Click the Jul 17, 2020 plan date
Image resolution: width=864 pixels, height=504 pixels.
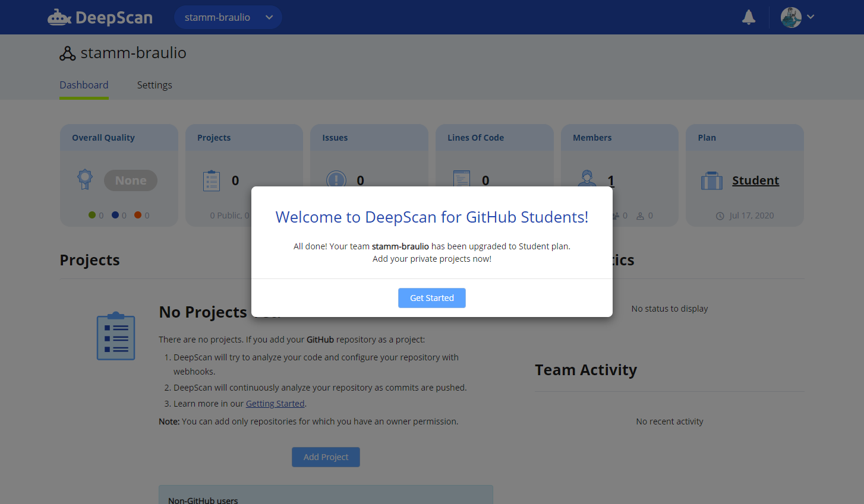[x=752, y=215]
